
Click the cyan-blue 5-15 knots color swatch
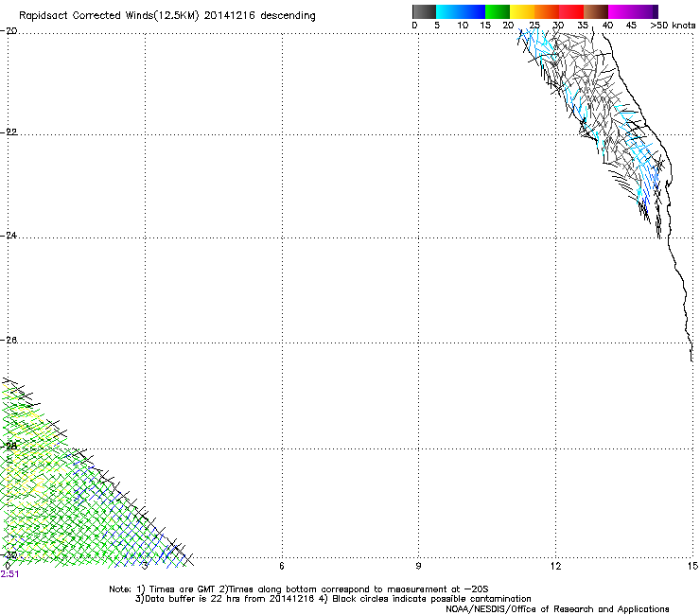461,11
